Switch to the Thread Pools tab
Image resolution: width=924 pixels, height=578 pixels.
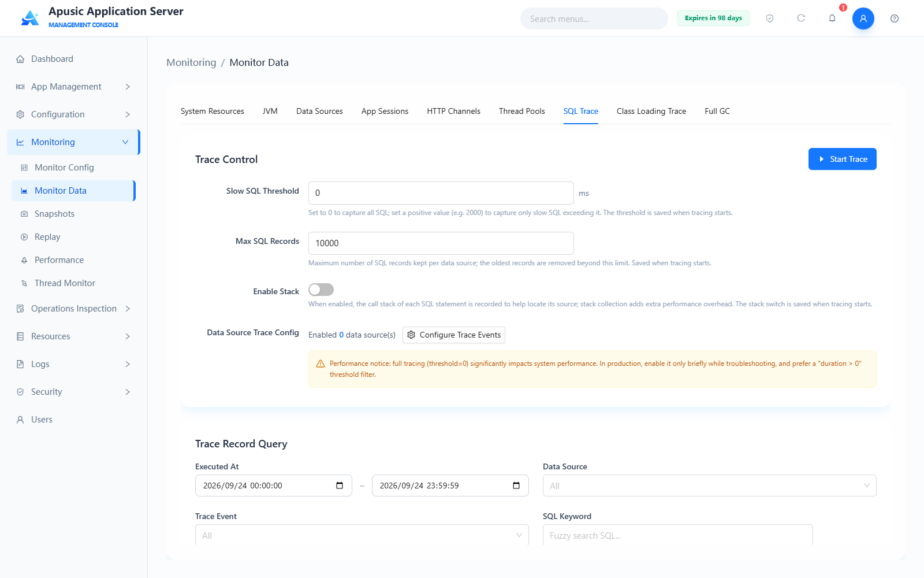click(x=522, y=111)
